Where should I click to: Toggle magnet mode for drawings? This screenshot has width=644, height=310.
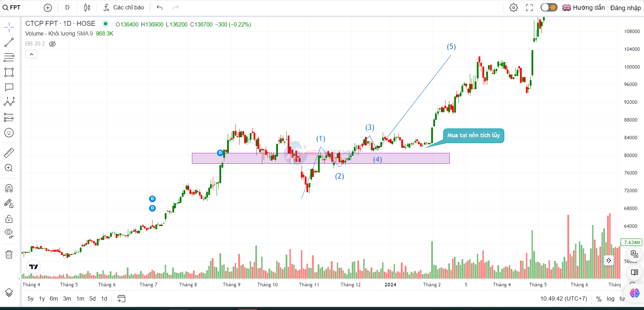click(x=9, y=188)
